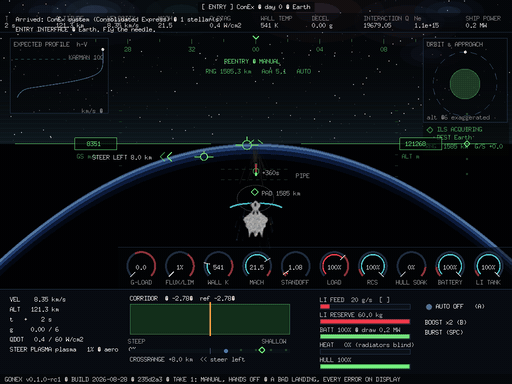Click the HEAT 0% radiators blind label
This screenshot has width=512, height=384.
point(367,345)
